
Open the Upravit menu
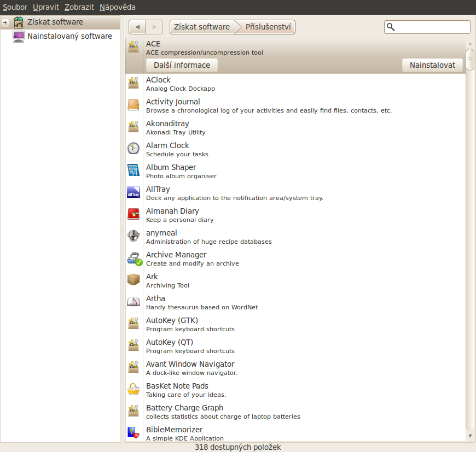pyautogui.click(x=46, y=7)
